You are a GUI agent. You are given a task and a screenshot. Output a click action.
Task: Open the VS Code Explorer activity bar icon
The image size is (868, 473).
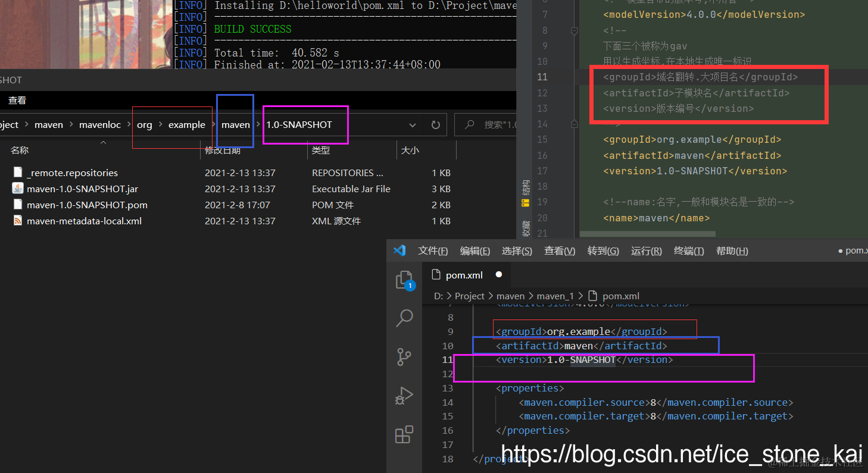pyautogui.click(x=405, y=280)
